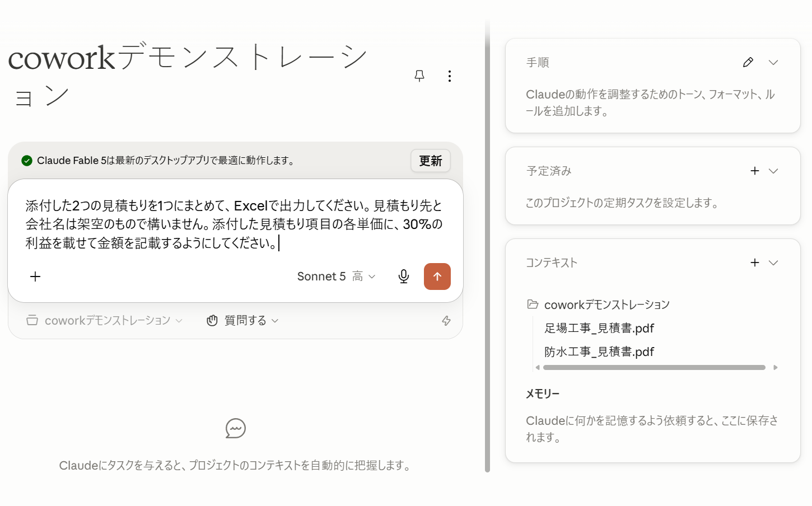Click the 予定済み panel heading
This screenshot has width=812, height=506.
coord(549,171)
